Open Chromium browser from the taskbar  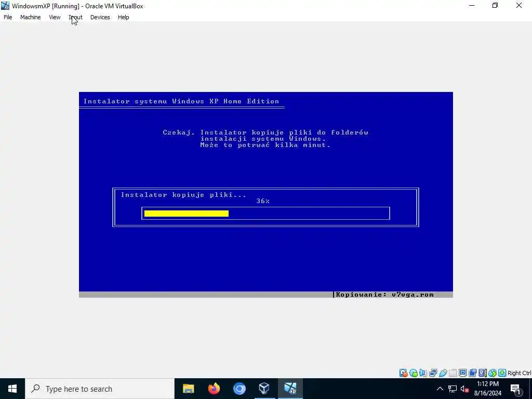[239, 389]
